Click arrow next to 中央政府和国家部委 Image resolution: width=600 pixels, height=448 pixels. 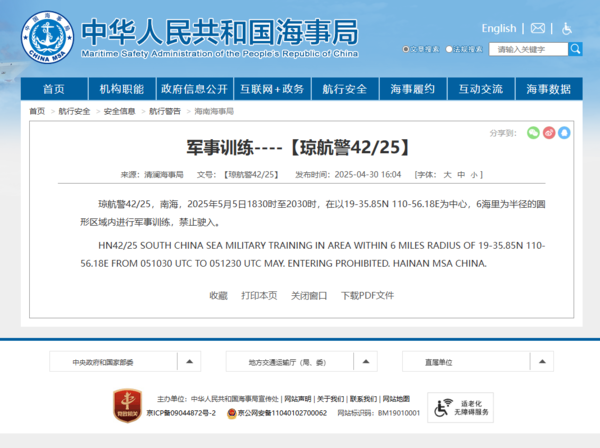[x=189, y=362]
